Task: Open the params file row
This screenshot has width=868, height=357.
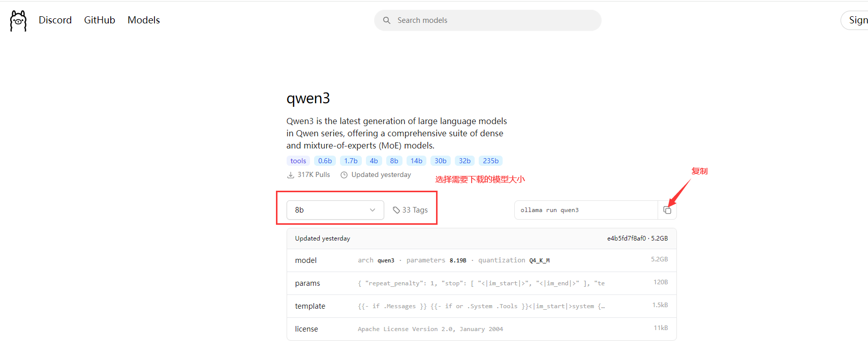Action: [481, 283]
